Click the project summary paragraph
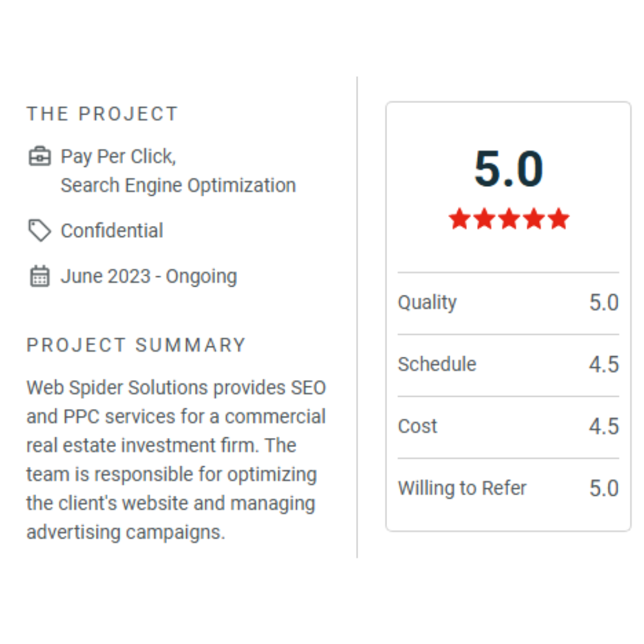644x644 pixels. pos(176,460)
